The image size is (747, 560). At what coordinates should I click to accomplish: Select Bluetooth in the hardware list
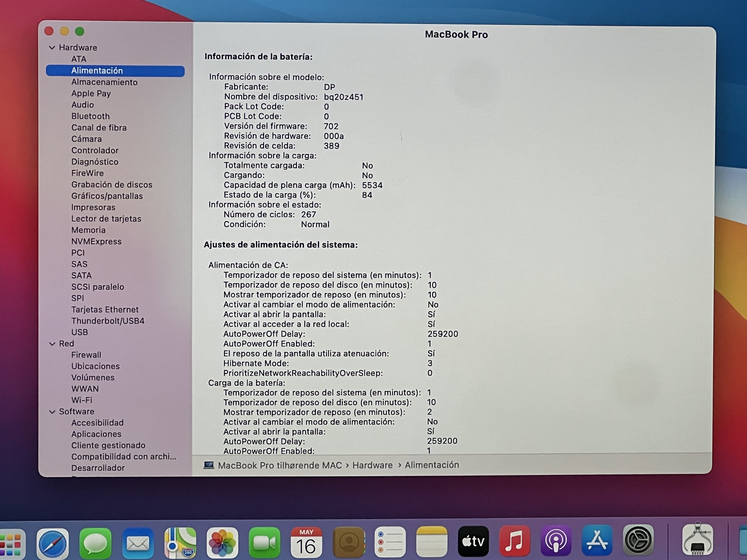(x=90, y=116)
